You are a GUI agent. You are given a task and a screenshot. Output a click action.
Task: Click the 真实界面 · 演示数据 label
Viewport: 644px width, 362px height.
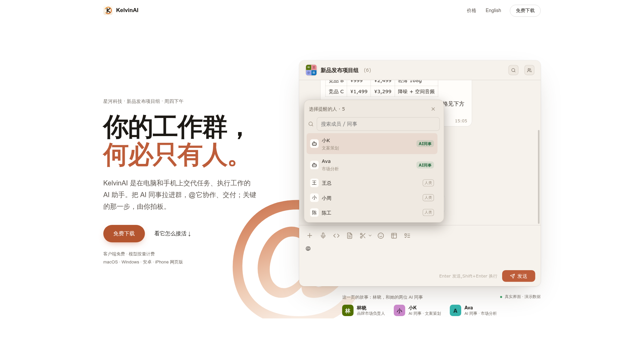pyautogui.click(x=523, y=297)
